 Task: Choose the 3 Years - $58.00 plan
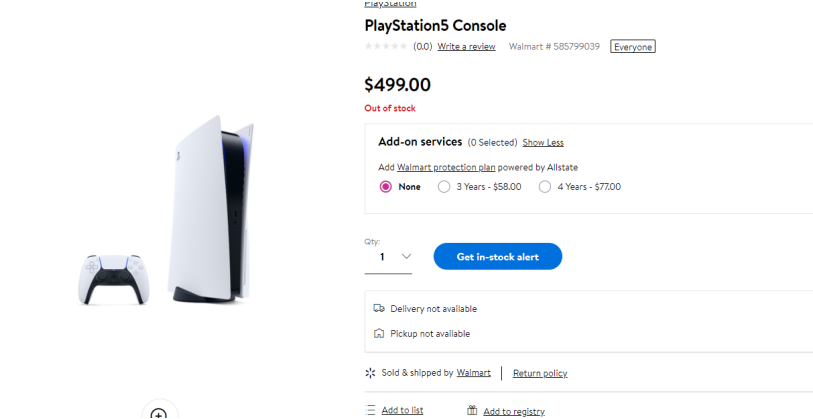444,187
